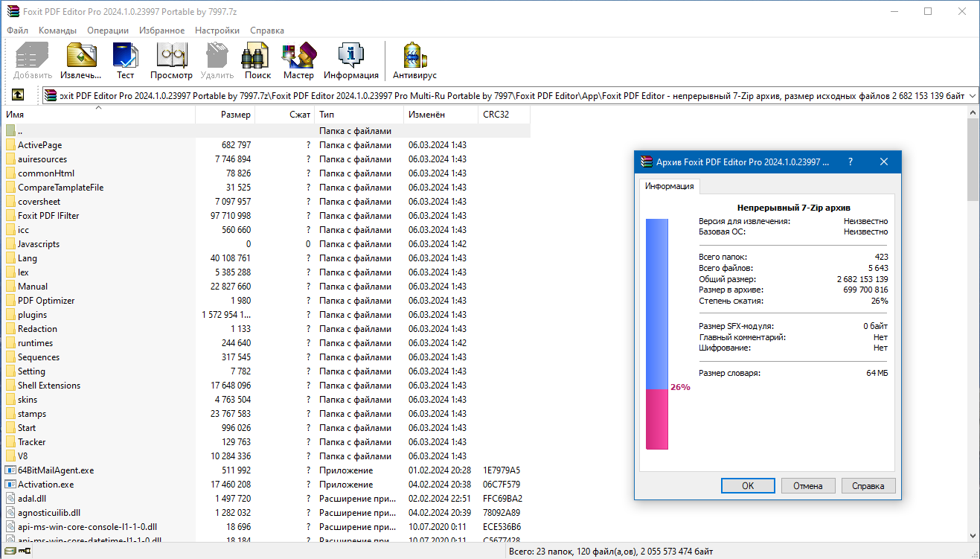Sort files by the Тип column header
The height and width of the screenshot is (559, 980).
coord(359,115)
